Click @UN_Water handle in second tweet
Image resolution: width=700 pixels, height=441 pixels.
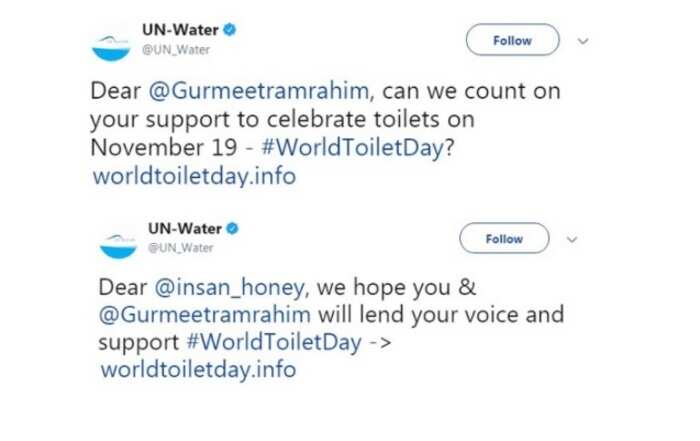pos(180,248)
